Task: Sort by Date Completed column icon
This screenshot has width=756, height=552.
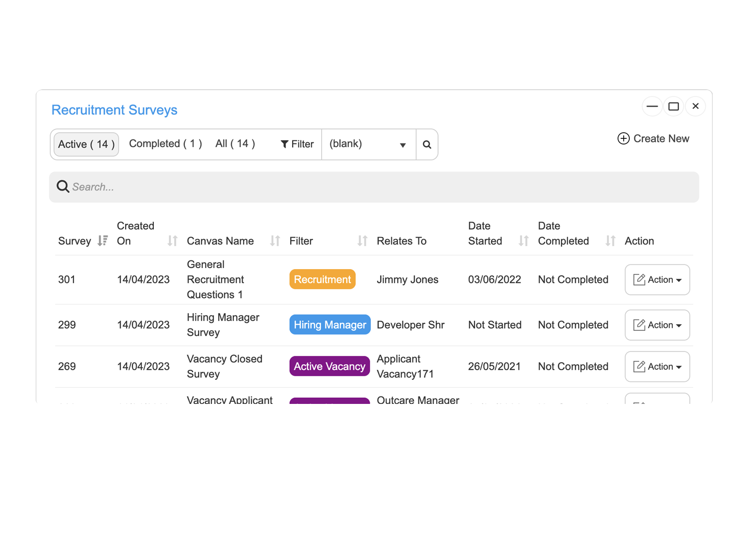Action: (610, 241)
